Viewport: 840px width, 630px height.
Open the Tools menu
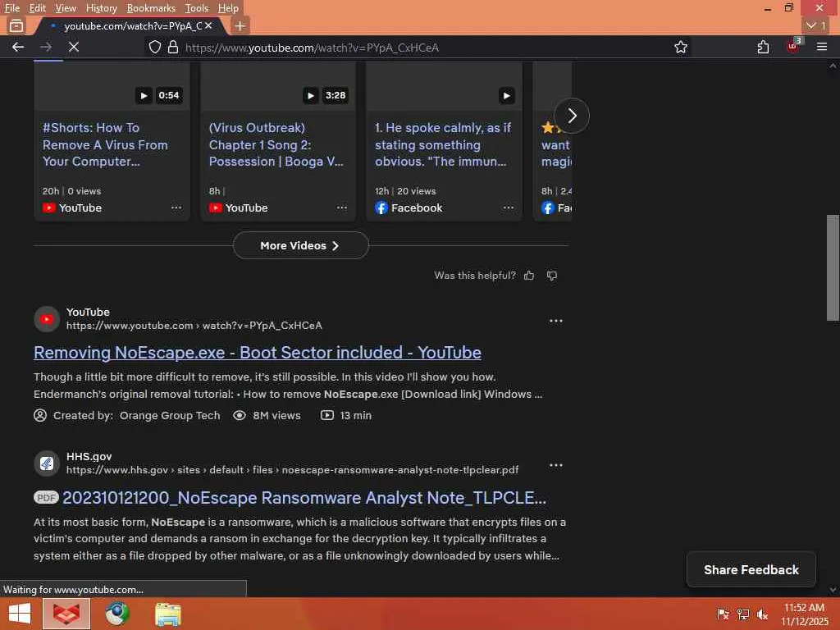pos(197,8)
